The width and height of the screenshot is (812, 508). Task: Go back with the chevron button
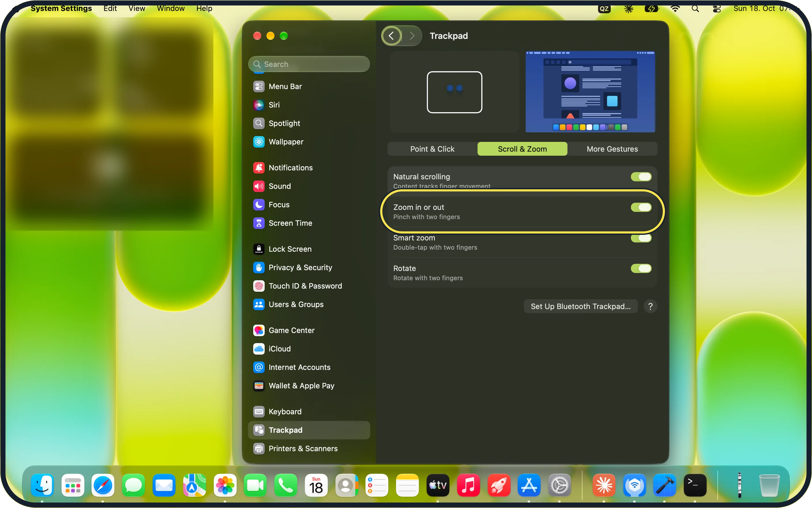click(391, 36)
